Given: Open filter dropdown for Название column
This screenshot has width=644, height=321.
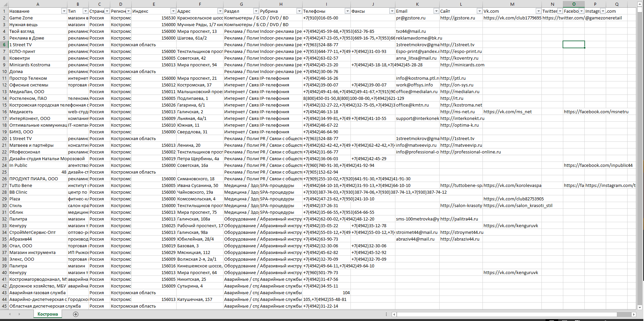Looking at the screenshot, I should tap(64, 11).
